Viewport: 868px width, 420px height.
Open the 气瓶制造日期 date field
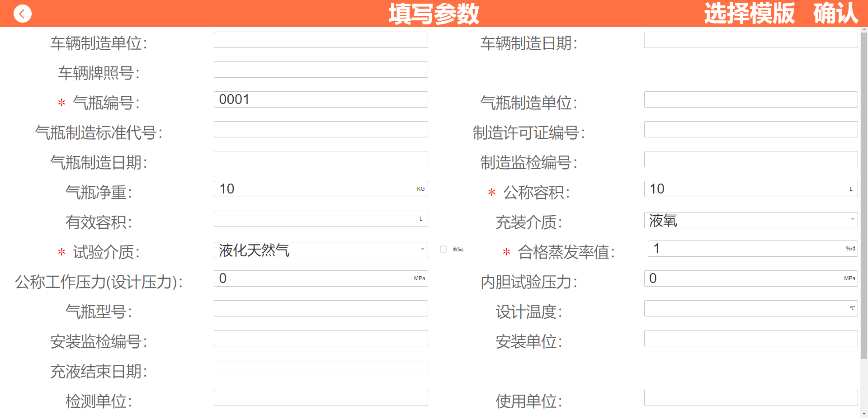(321, 159)
